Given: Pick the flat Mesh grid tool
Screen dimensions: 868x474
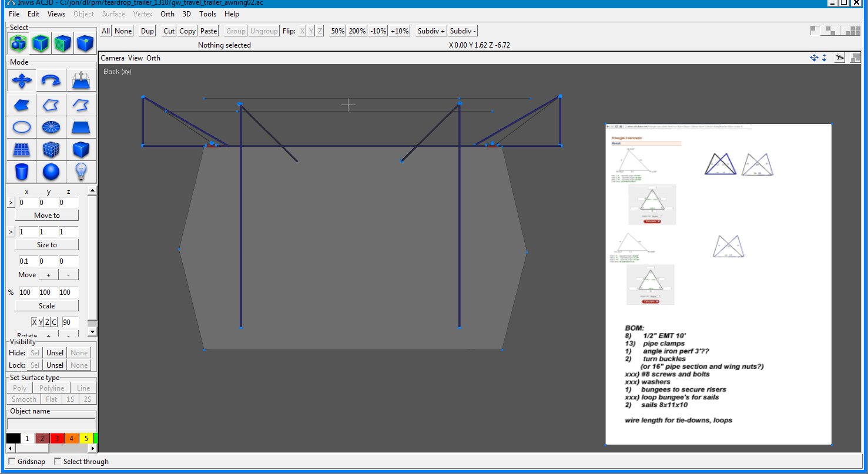Looking at the screenshot, I should point(22,150).
